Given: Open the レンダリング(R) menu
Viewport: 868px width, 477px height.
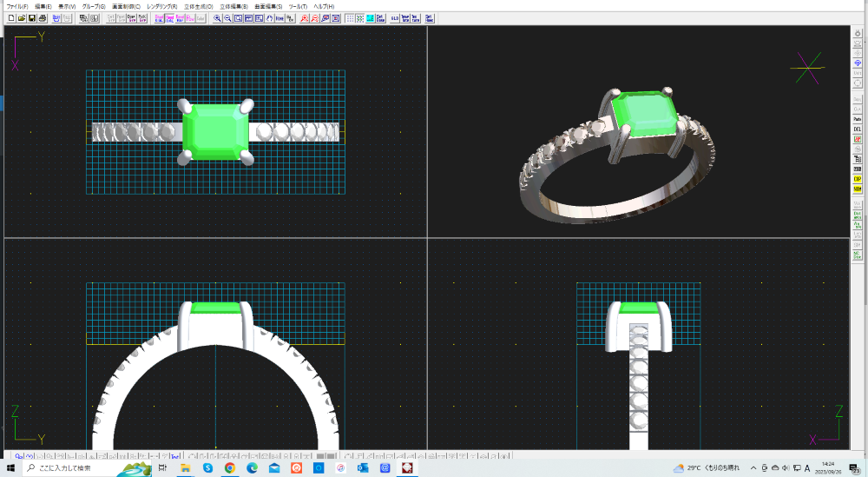Looking at the screenshot, I should 163,6.
